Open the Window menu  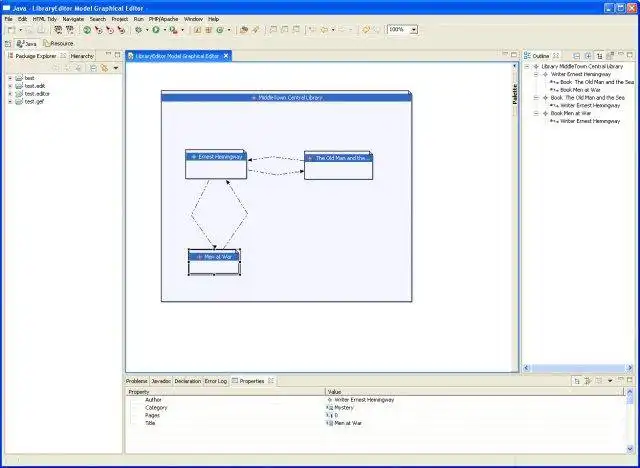pos(193,19)
